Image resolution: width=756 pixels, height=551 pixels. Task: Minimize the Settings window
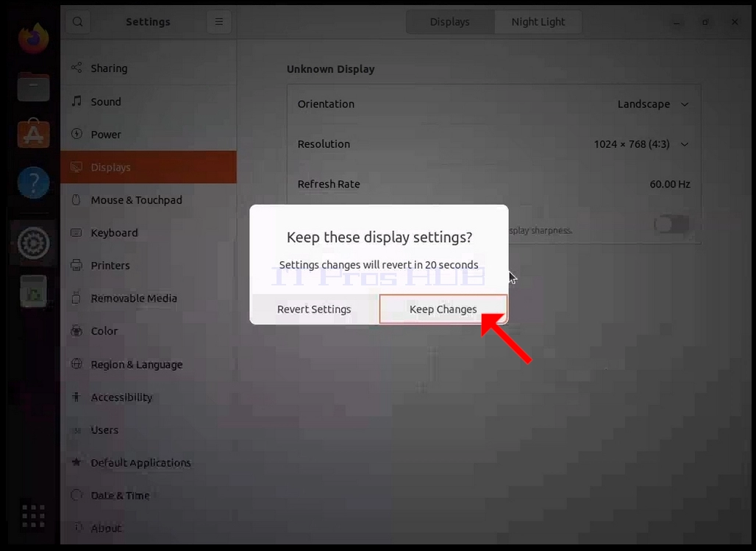677,22
